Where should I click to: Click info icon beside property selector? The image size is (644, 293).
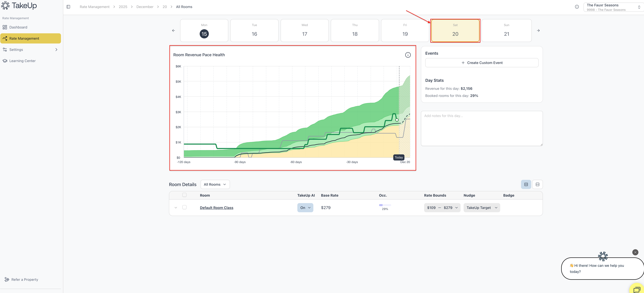(x=577, y=7)
